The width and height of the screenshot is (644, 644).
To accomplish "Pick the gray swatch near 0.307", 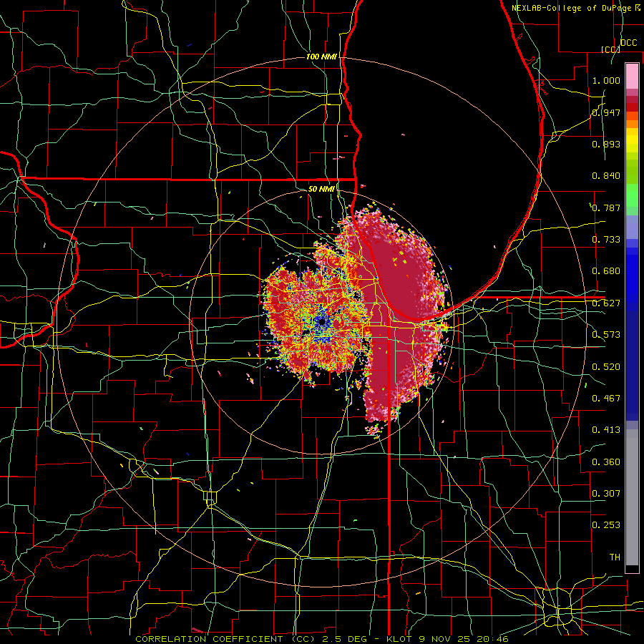I will (x=632, y=497).
